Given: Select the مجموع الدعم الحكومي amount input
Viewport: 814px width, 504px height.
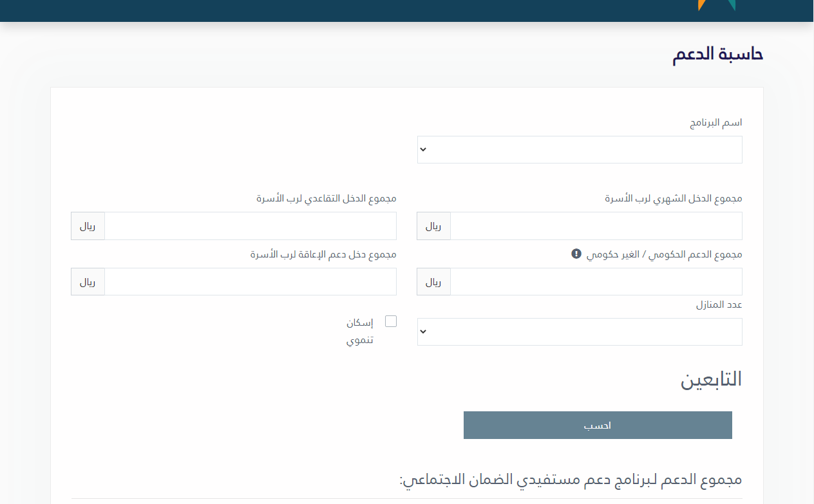Looking at the screenshot, I should (596, 281).
